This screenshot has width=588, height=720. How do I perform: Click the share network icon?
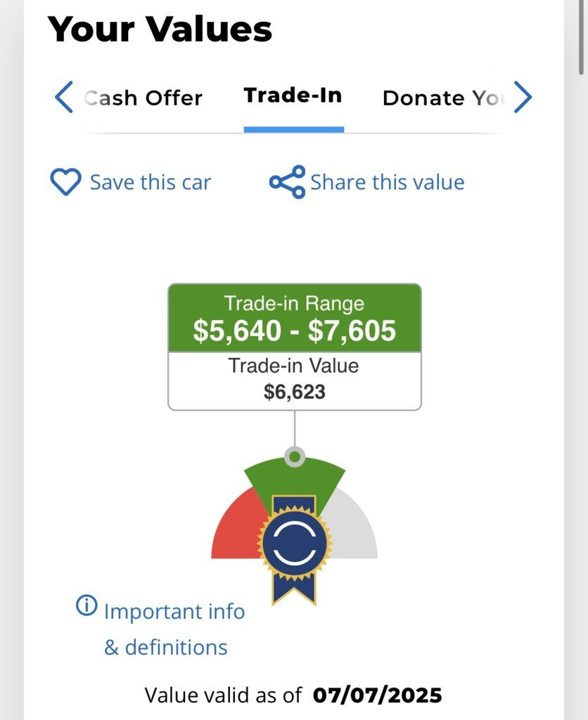pos(287,182)
